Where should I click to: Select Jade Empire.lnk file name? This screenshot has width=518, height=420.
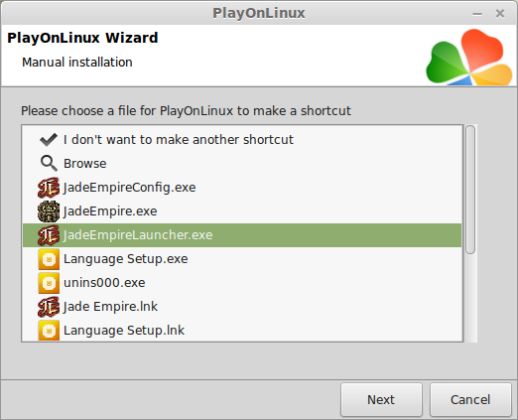110,307
